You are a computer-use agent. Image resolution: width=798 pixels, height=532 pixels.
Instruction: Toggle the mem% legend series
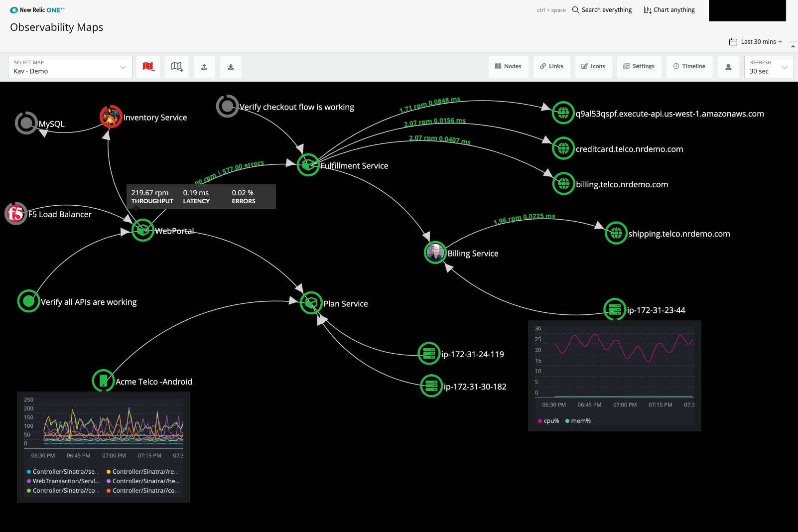578,421
